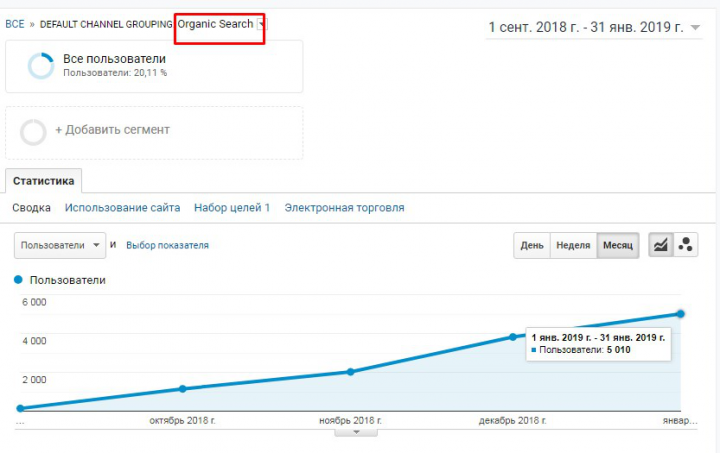Set chart granularity to Месяц
720x453 pixels.
pyautogui.click(x=618, y=246)
